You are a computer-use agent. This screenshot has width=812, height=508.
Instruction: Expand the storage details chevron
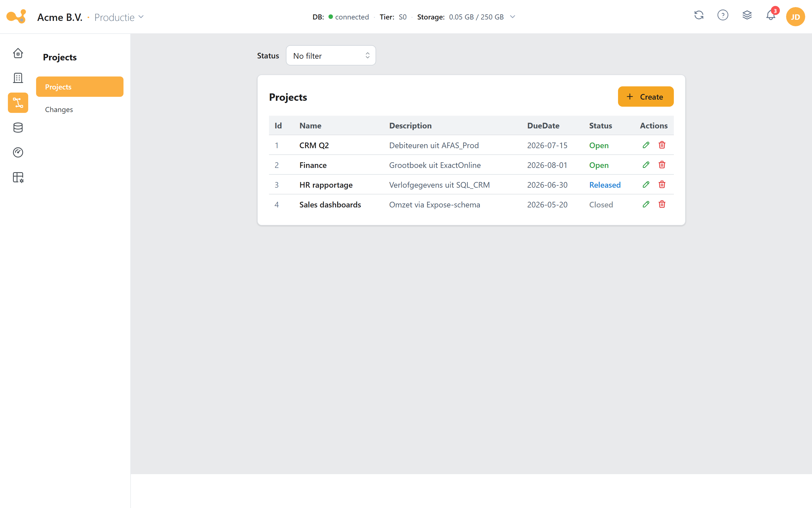512,17
